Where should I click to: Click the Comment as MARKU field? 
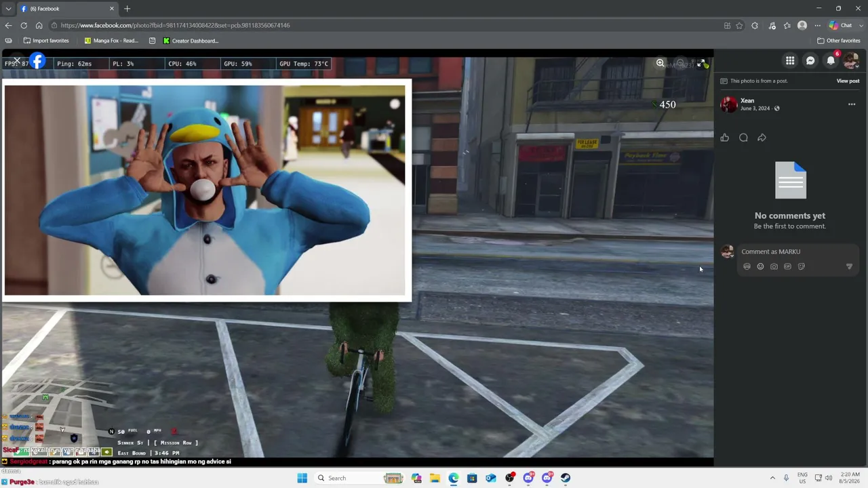click(799, 251)
